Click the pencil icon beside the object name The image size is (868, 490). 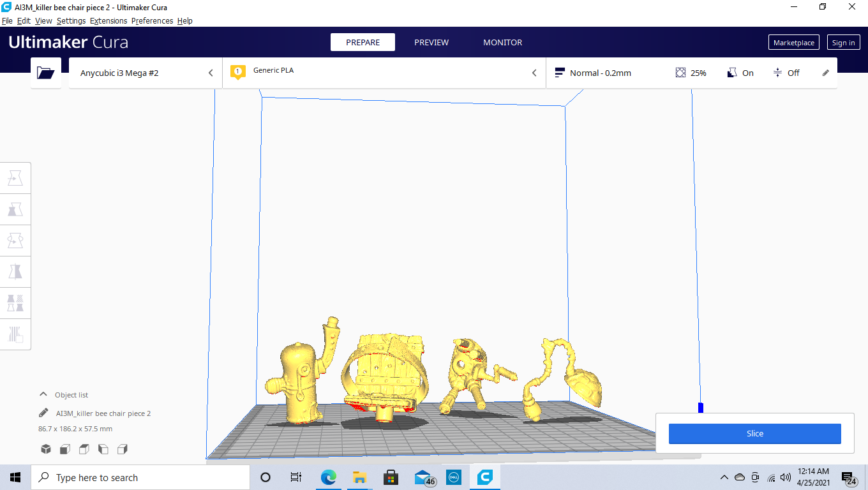click(x=43, y=413)
